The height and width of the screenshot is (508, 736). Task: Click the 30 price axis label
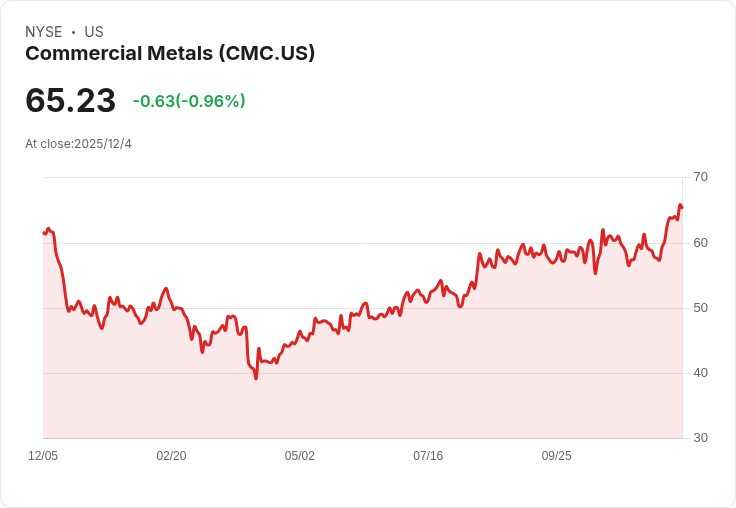click(700, 438)
